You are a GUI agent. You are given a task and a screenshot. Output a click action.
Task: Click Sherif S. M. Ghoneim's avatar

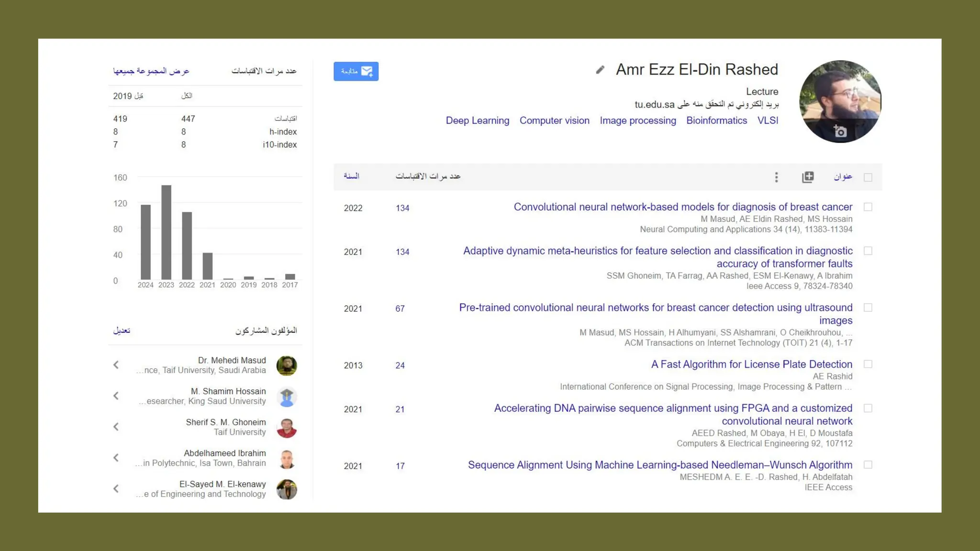(x=287, y=428)
